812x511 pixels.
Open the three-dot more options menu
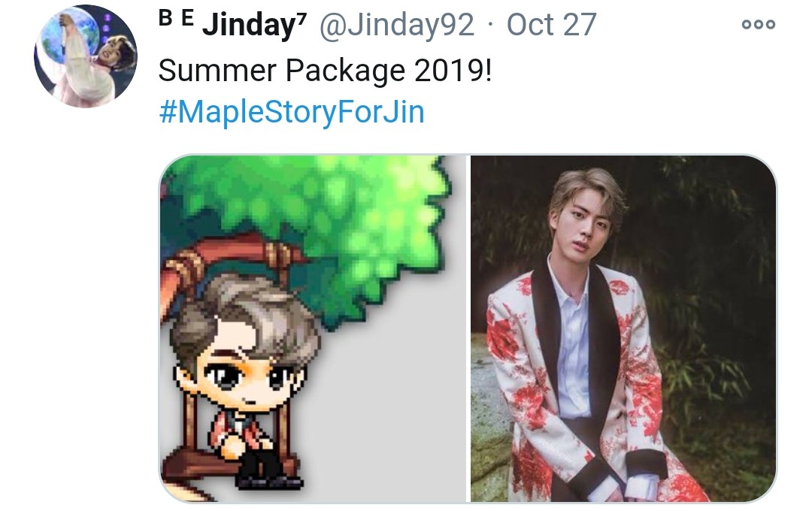point(758,24)
